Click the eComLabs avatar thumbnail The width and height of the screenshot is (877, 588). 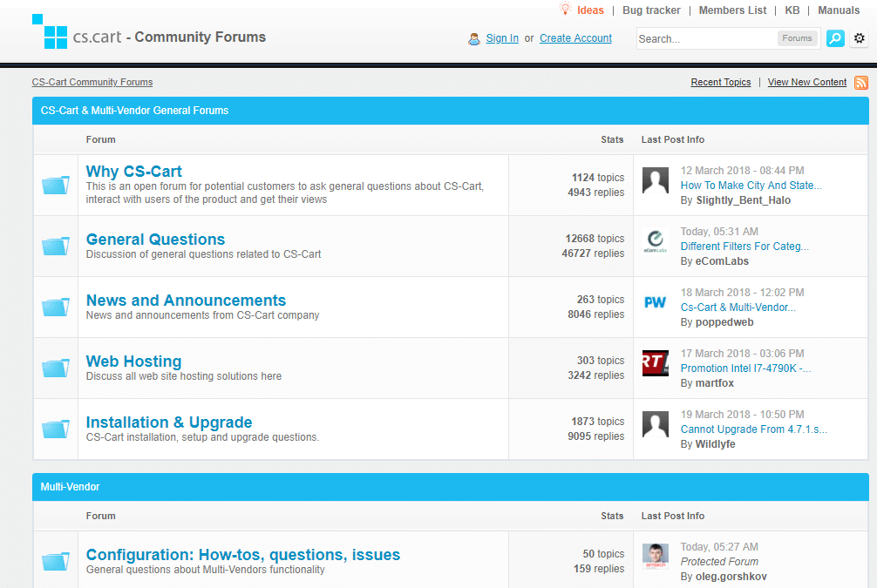[x=655, y=241]
